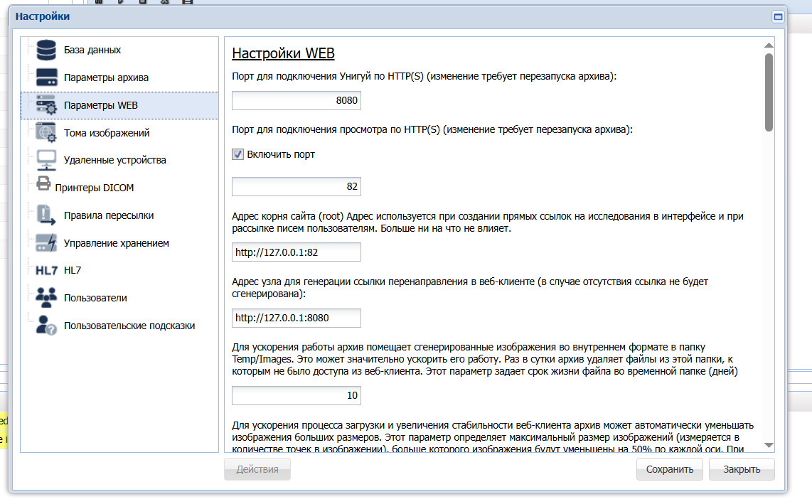The width and height of the screenshot is (812, 504).
Task: Click the Настройки WEB heading
Action: (283, 53)
